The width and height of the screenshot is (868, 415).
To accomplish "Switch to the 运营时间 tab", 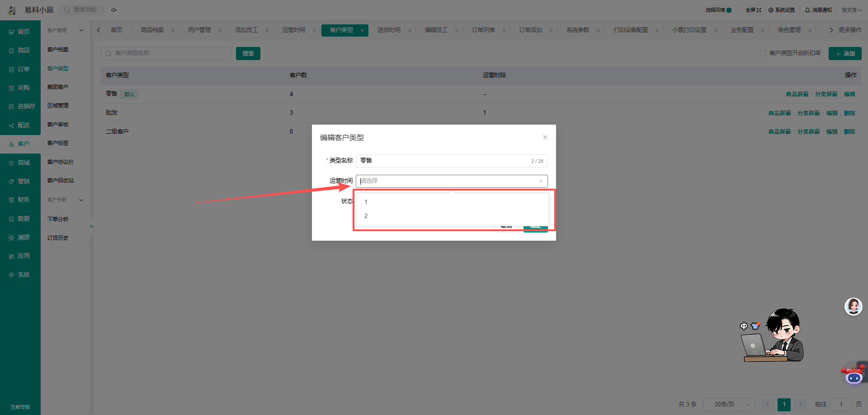I will click(294, 30).
